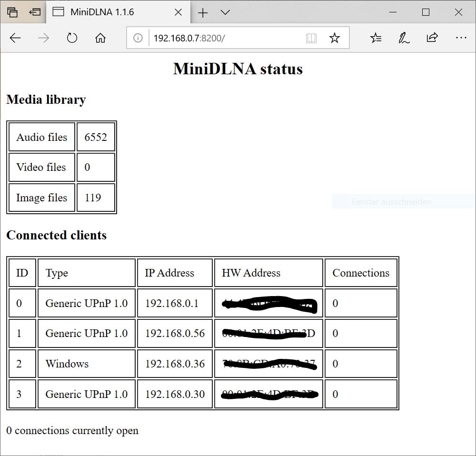Screen dimensions: 476x456
Task: Share this page
Action: click(x=432, y=38)
